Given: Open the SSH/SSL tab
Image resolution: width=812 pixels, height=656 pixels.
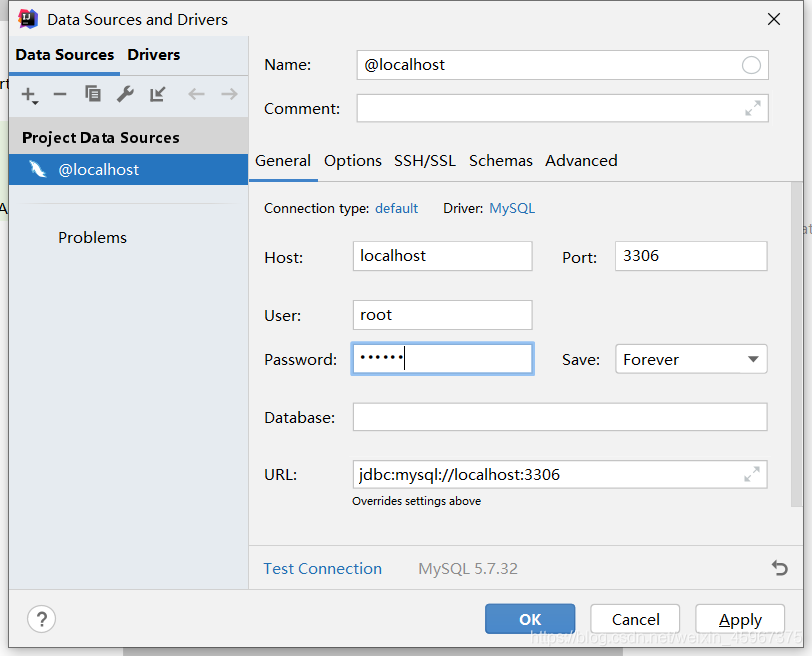Looking at the screenshot, I should 424,160.
